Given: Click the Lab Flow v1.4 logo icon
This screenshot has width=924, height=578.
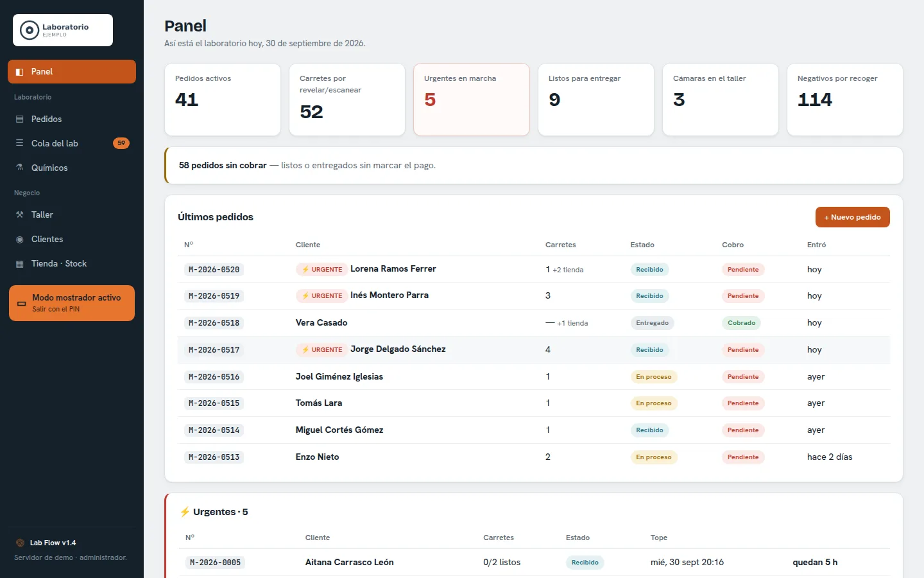Looking at the screenshot, I should point(20,543).
